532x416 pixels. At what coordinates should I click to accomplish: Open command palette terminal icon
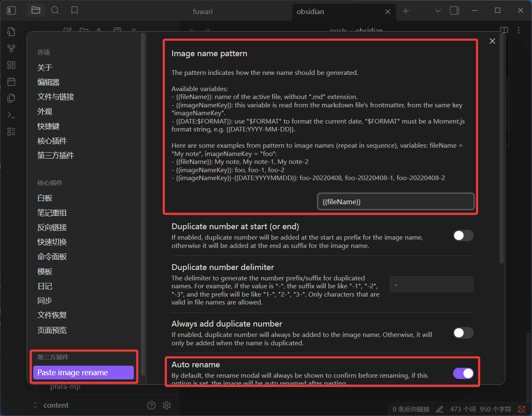pos(12,115)
